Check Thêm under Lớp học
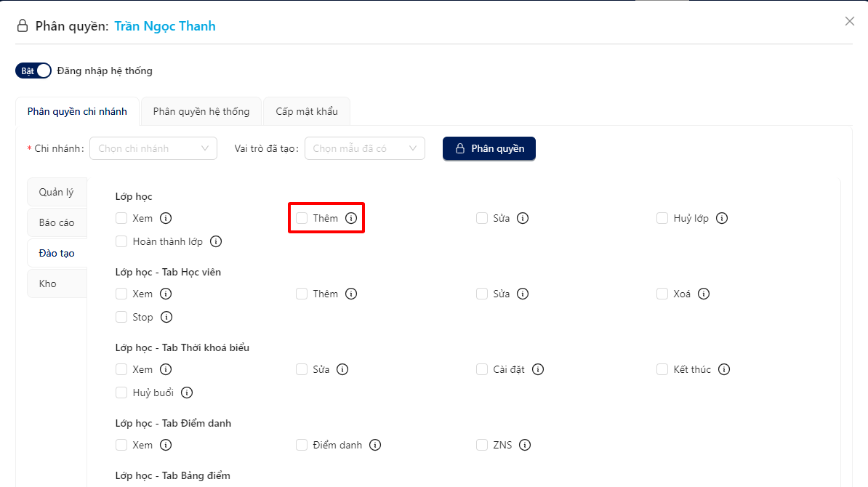This screenshot has height=487, width=868. click(302, 218)
